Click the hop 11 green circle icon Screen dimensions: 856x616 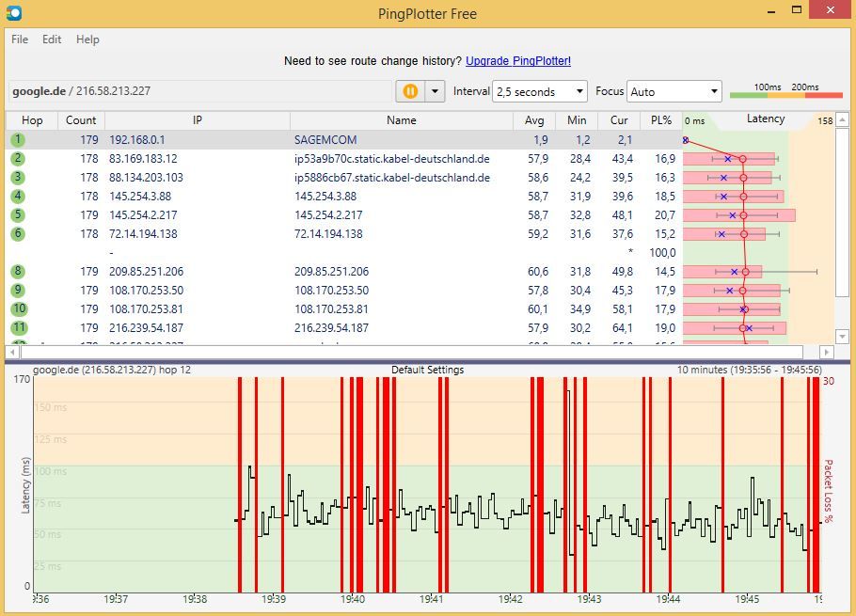pos(18,327)
